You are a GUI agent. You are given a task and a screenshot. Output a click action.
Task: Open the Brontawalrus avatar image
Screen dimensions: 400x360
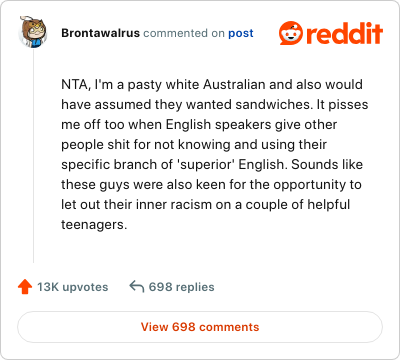tap(32, 32)
